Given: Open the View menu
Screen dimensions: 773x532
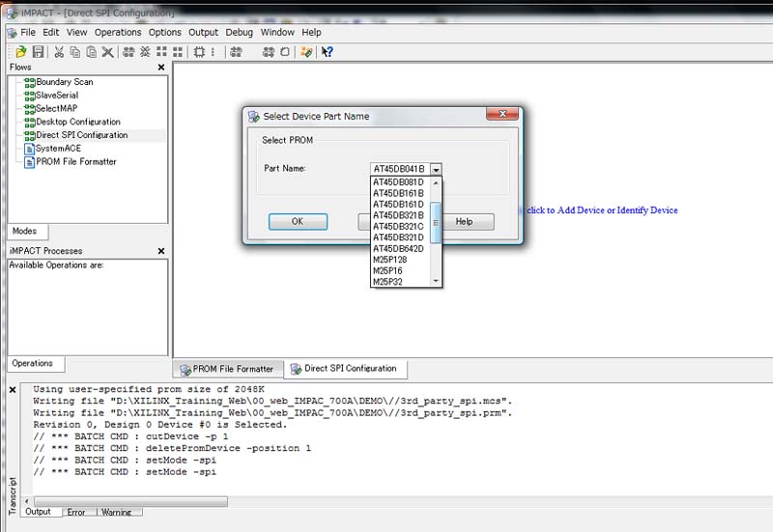Looking at the screenshot, I should tap(77, 32).
